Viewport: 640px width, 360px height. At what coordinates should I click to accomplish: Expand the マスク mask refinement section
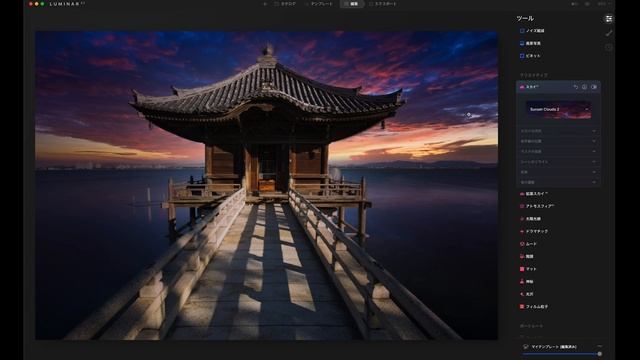coord(558,151)
